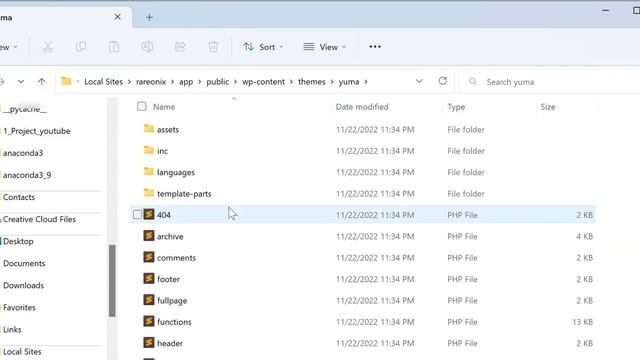Screen dimensions: 640x360
Task: Click the 4 KB size of archive
Action: click(584, 236)
